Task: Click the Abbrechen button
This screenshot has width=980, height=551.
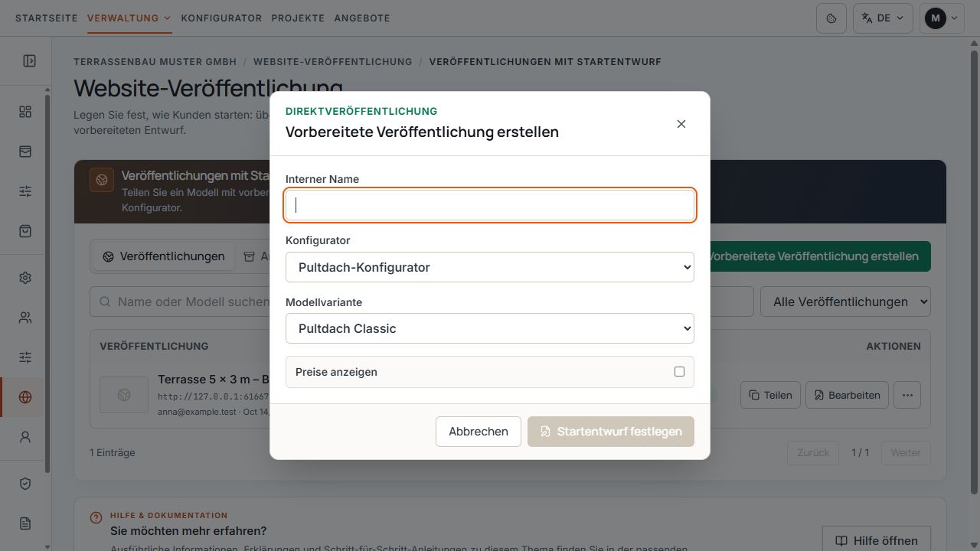Action: pos(479,432)
